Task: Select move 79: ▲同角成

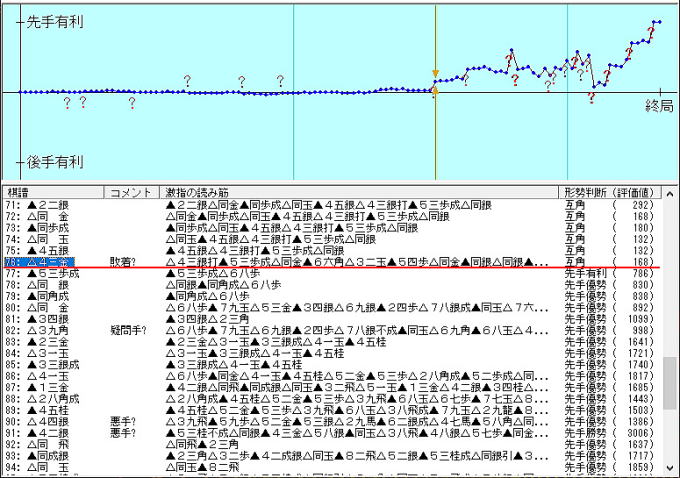Action: coord(38,296)
